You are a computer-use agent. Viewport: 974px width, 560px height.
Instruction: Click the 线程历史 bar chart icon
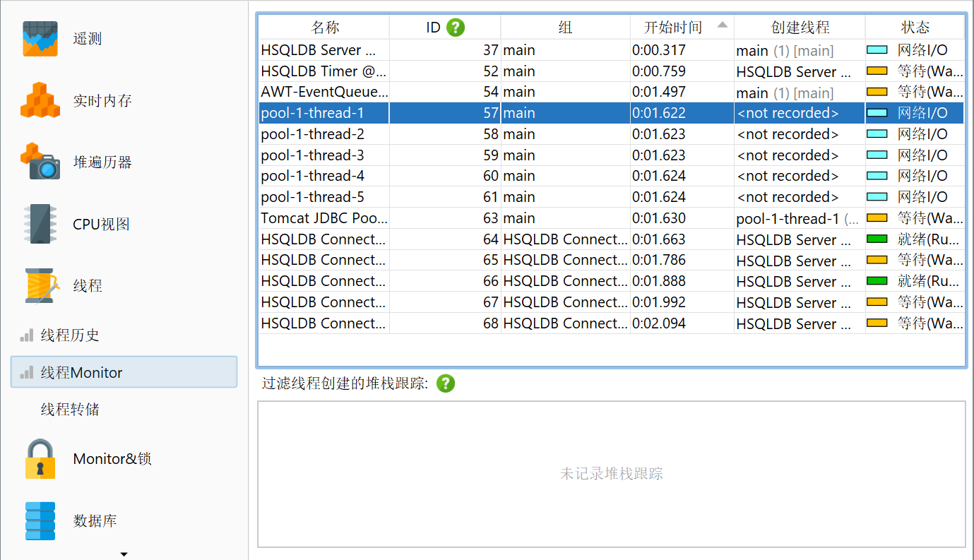tap(27, 335)
